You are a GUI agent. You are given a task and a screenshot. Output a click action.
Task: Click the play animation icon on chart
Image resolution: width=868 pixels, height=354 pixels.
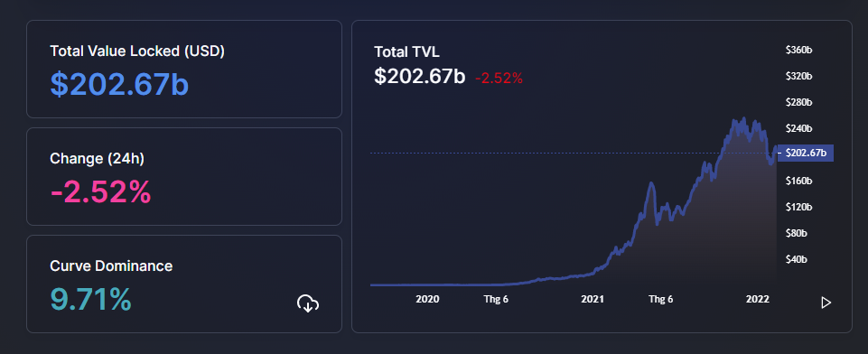pos(826,303)
